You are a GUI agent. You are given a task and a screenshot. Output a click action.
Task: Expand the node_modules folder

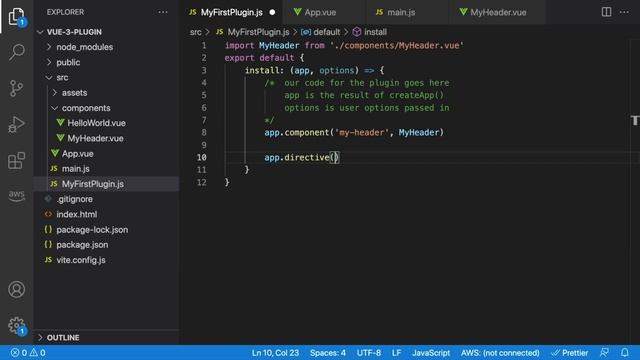pyautogui.click(x=106, y=47)
